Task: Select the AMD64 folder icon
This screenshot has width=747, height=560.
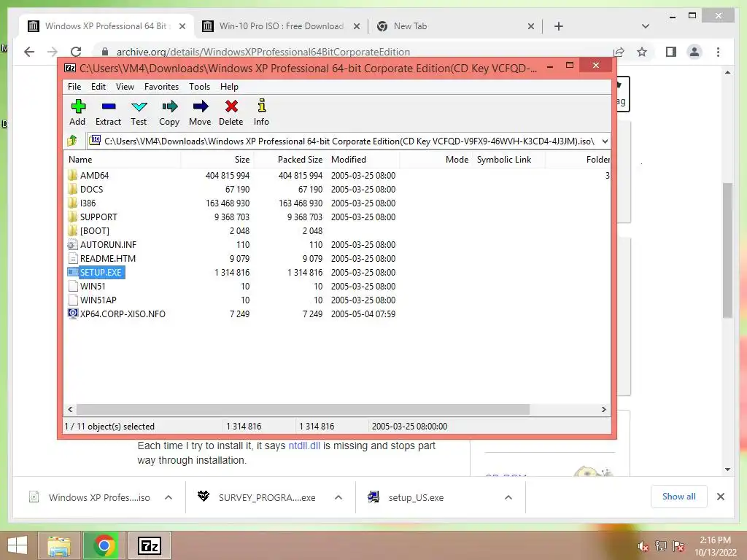Action: pyautogui.click(x=72, y=175)
